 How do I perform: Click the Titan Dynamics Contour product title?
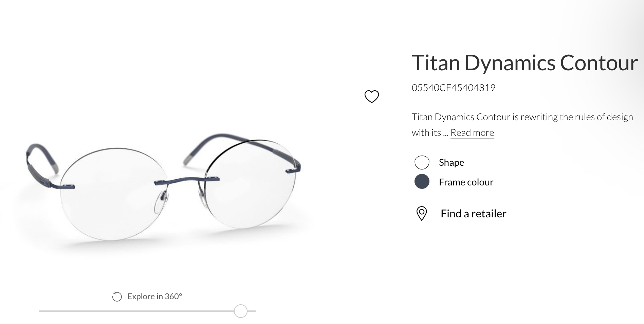click(x=525, y=63)
